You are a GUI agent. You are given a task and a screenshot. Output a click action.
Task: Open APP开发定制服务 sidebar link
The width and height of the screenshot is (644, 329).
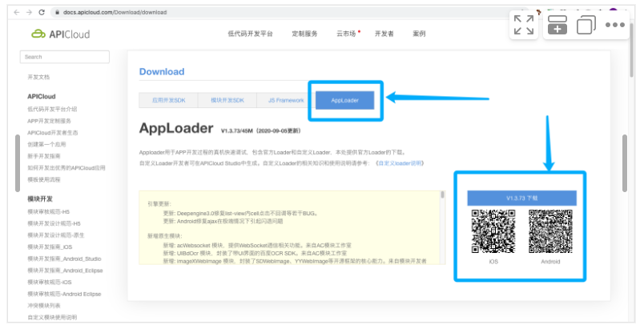[50, 121]
